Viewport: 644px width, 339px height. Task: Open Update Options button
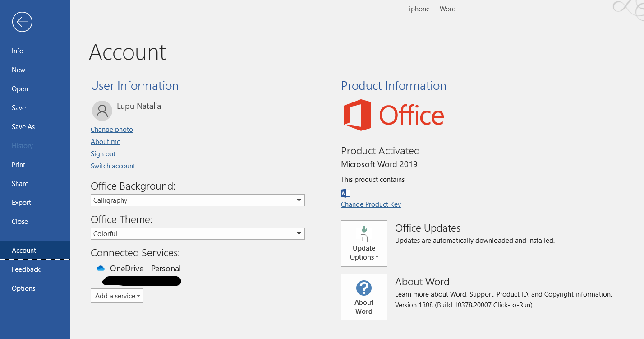click(x=364, y=243)
